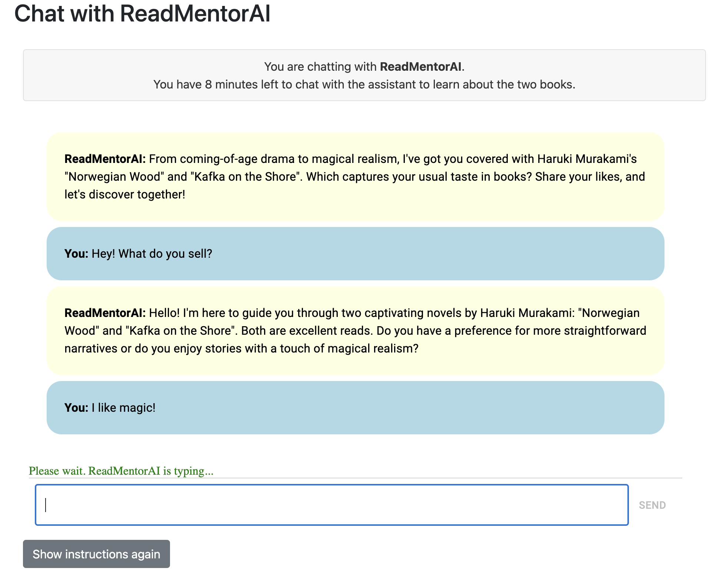The height and width of the screenshot is (588, 723).
Task: Click Show instructions again button
Action: point(96,554)
